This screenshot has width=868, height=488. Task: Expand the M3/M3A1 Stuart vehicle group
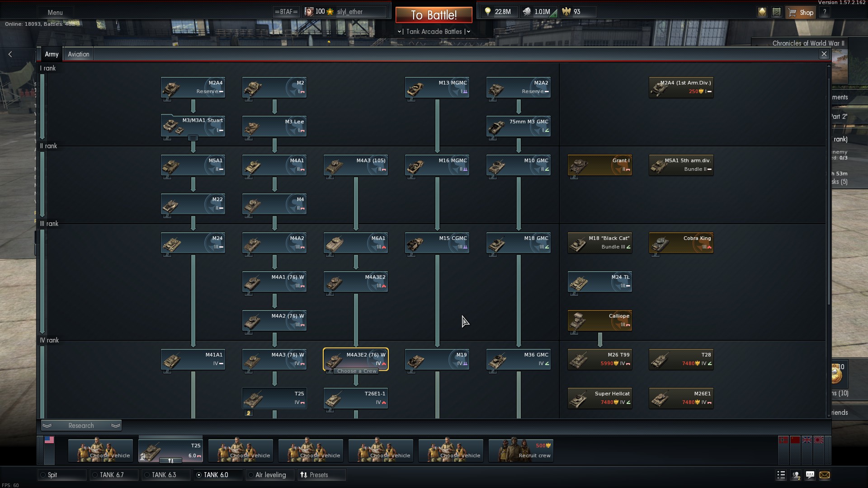point(193,138)
